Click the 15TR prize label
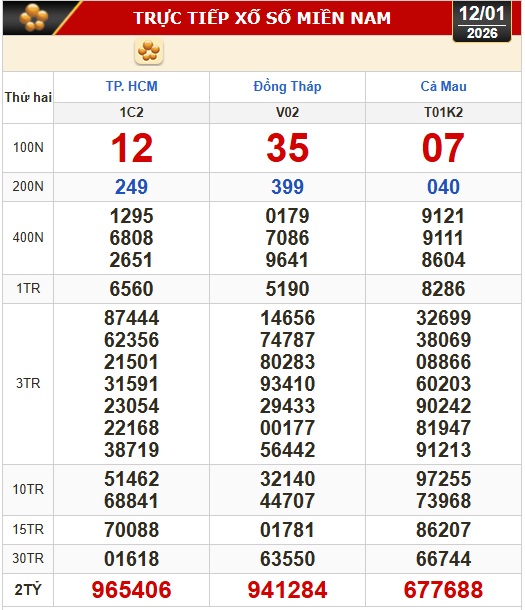 (28, 529)
